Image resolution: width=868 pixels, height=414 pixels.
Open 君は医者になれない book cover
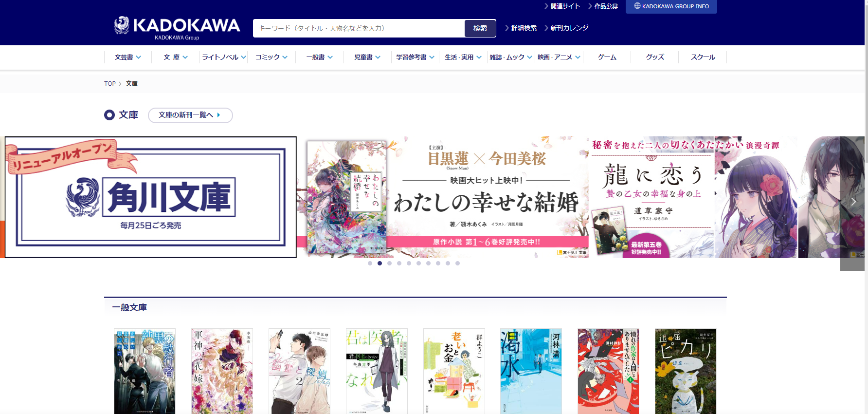(377, 371)
